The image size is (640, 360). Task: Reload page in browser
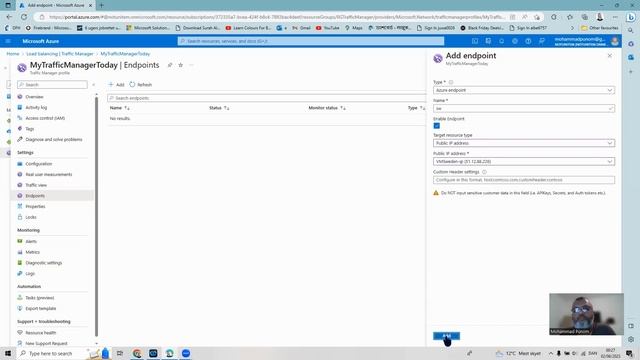[24, 17]
